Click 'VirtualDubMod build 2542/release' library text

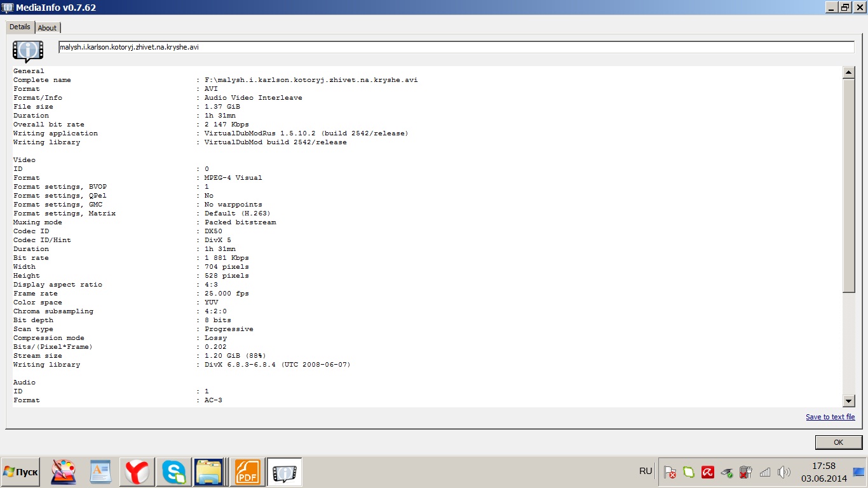coord(276,142)
